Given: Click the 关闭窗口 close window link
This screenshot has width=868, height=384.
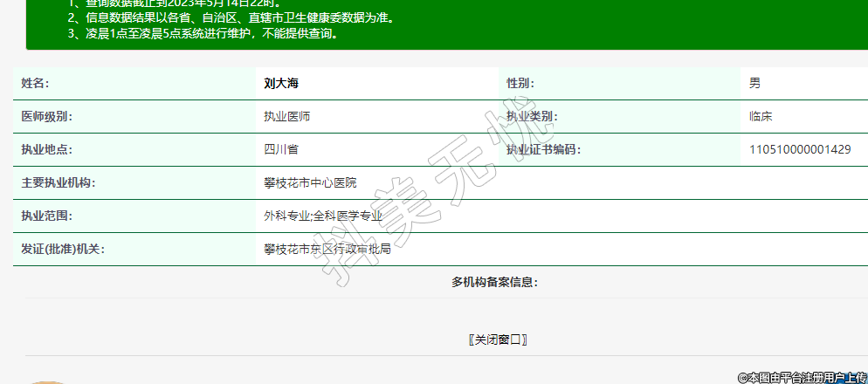Looking at the screenshot, I should [499, 339].
